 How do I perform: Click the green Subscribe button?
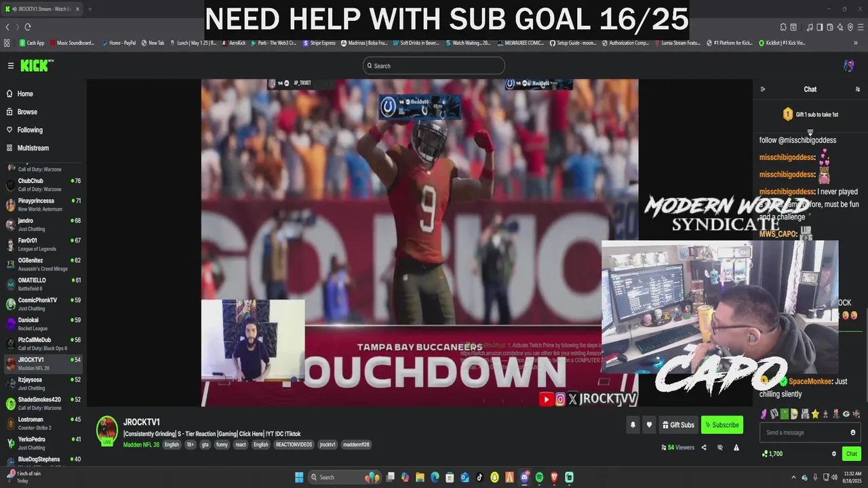pos(722,425)
